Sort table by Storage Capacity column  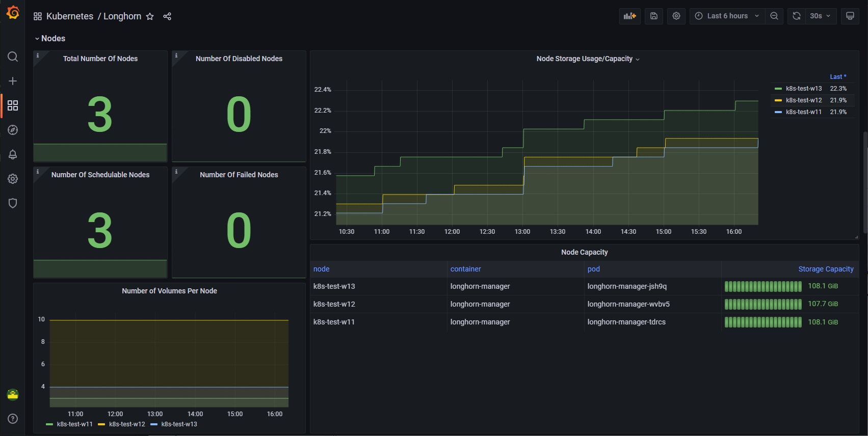(x=826, y=269)
